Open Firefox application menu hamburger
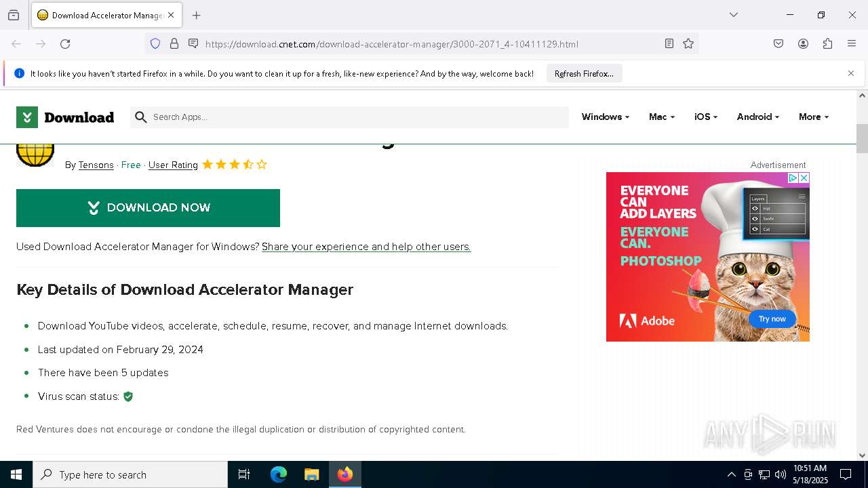The width and height of the screenshot is (868, 488). pos(852,44)
